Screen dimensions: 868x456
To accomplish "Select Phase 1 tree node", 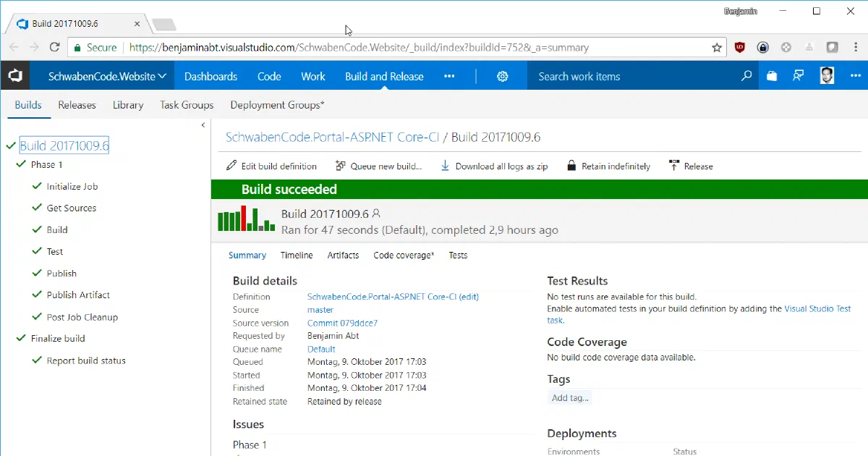I will click(x=46, y=164).
